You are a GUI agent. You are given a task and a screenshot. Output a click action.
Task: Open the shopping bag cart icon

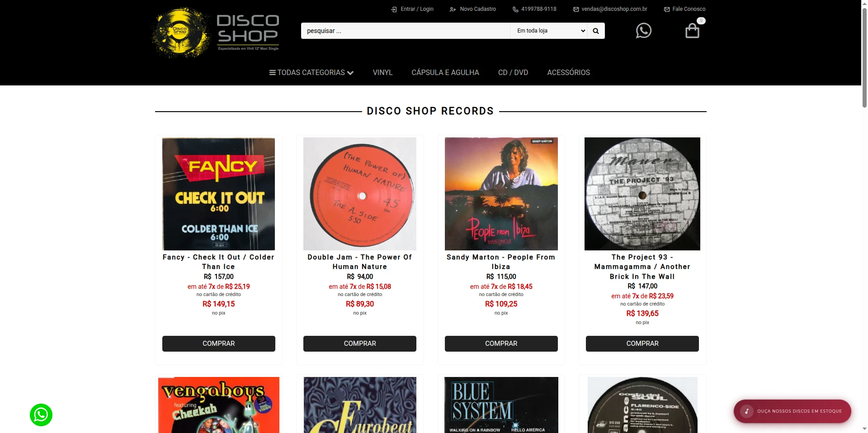tap(692, 31)
